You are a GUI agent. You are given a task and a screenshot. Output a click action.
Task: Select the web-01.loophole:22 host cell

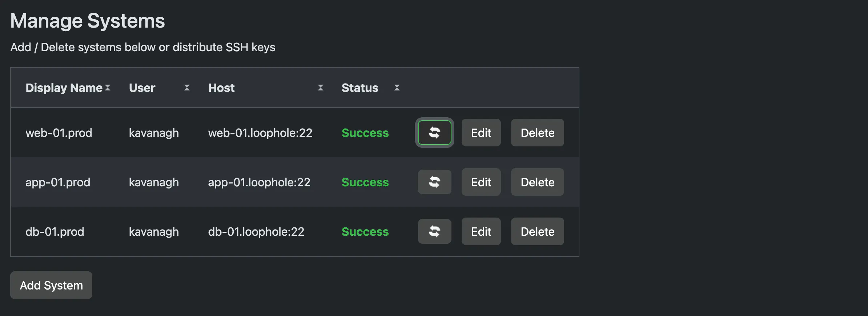(260, 133)
